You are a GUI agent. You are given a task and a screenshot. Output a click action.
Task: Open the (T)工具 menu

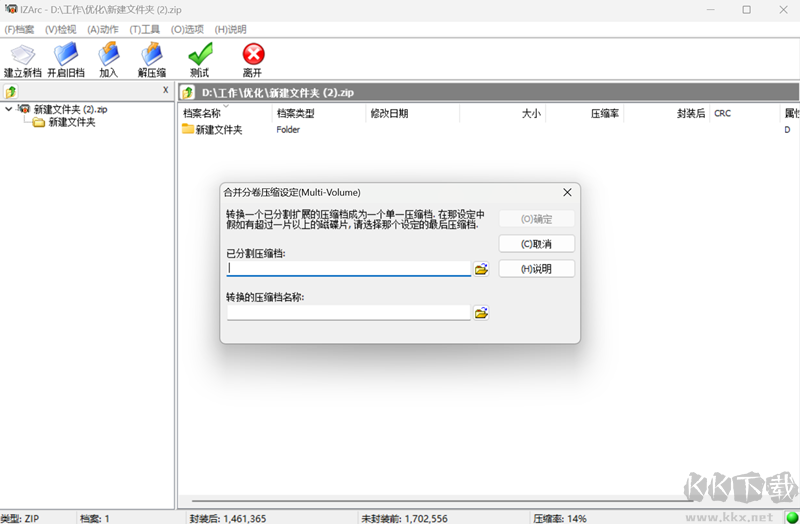[144, 30]
